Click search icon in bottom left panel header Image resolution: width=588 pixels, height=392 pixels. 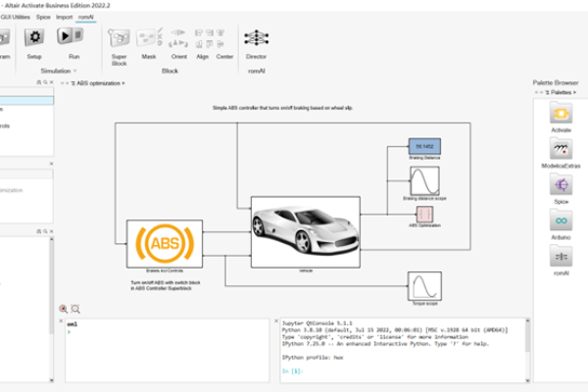click(x=45, y=231)
